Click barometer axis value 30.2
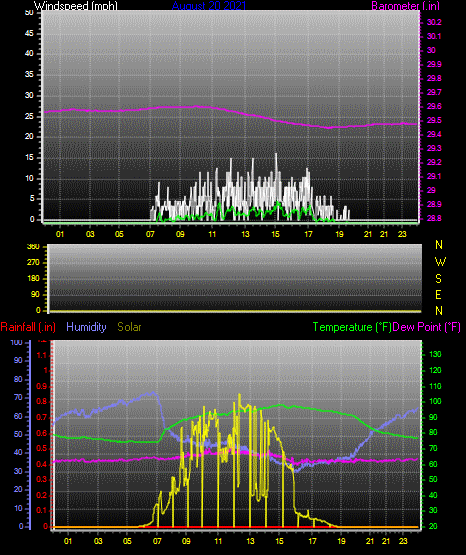The height and width of the screenshot is (555, 466). [434, 22]
